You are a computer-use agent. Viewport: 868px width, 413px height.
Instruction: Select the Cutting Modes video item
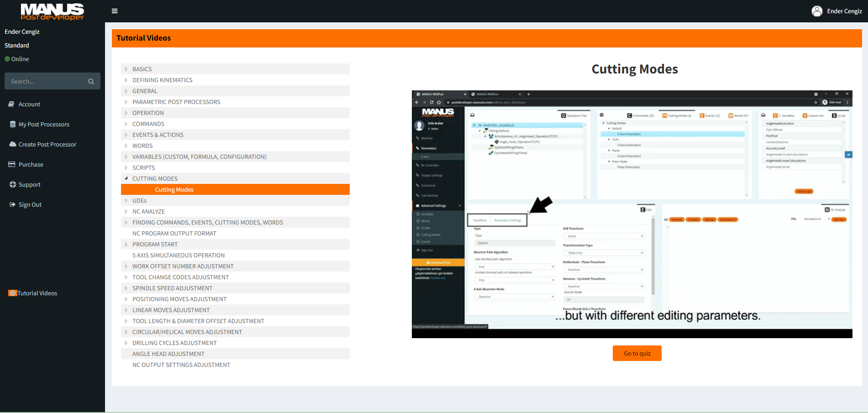coord(174,190)
